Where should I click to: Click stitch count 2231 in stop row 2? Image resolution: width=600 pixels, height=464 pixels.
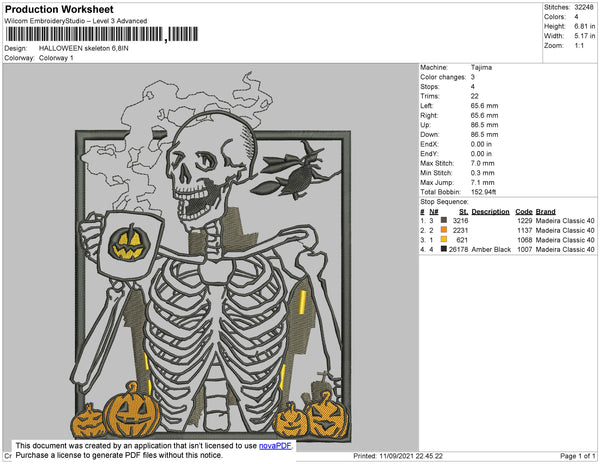(460, 230)
